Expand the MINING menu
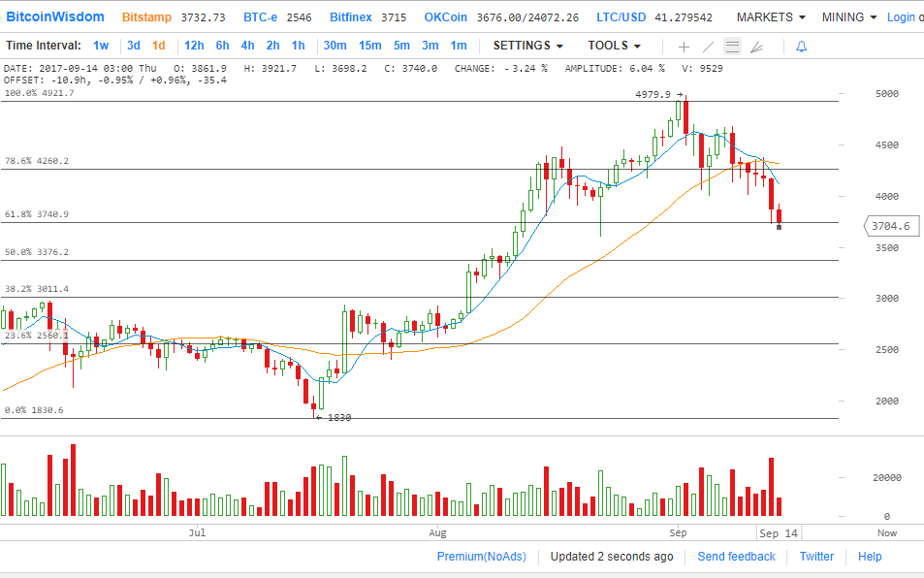924x578 pixels. point(848,17)
